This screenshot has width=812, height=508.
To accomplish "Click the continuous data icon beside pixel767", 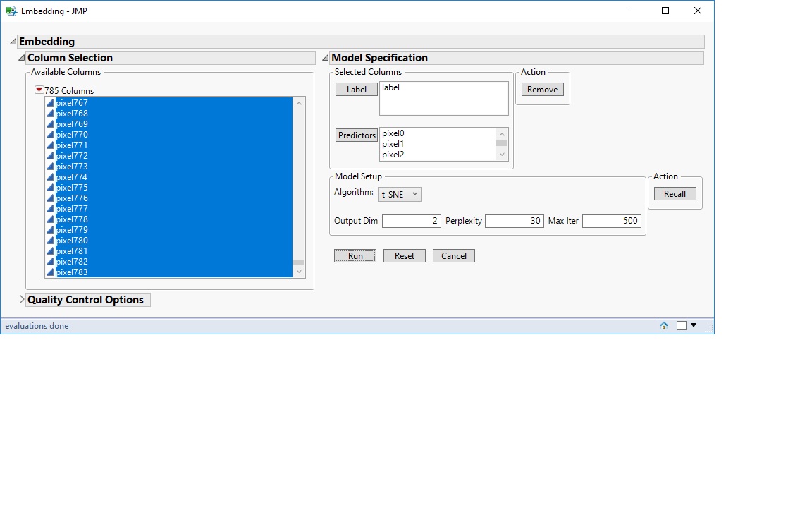I will pos(50,102).
